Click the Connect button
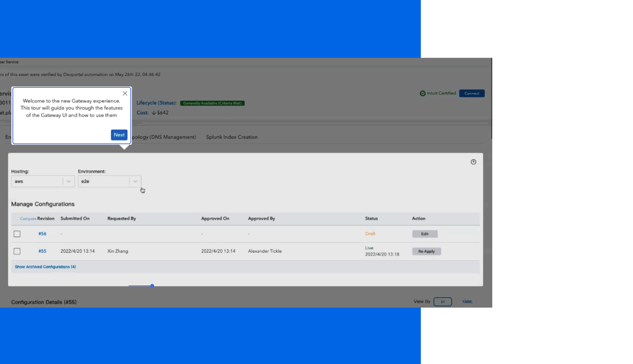Screen dimensions: 633x364 (472, 93)
